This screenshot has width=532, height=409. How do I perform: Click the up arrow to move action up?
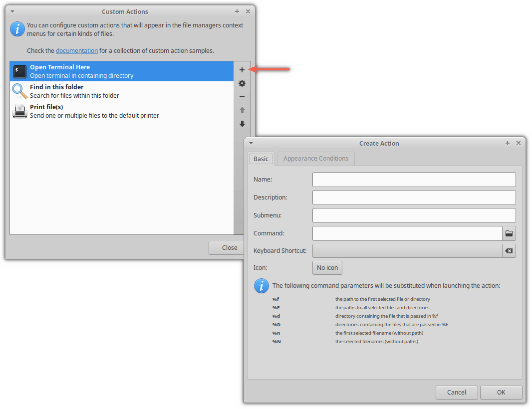242,110
